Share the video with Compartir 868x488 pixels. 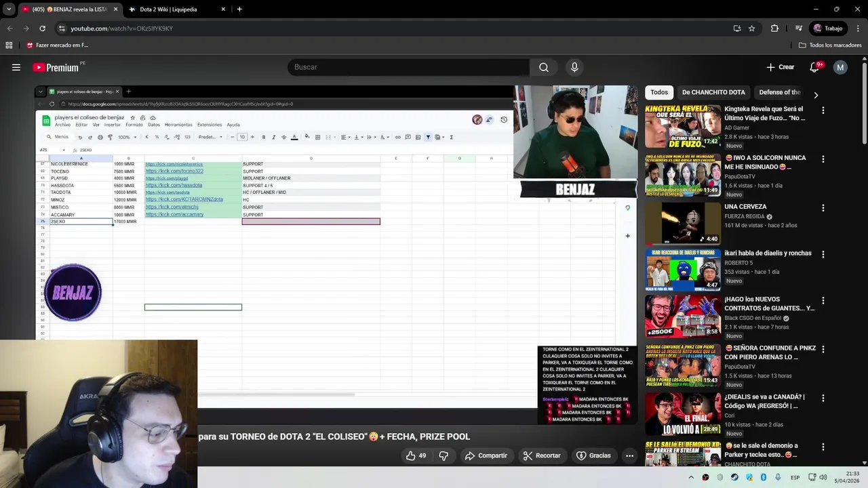pos(486,455)
